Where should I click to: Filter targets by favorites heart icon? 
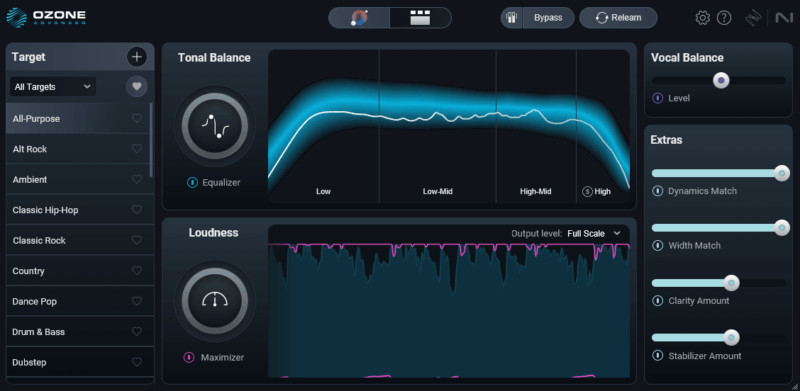[137, 87]
